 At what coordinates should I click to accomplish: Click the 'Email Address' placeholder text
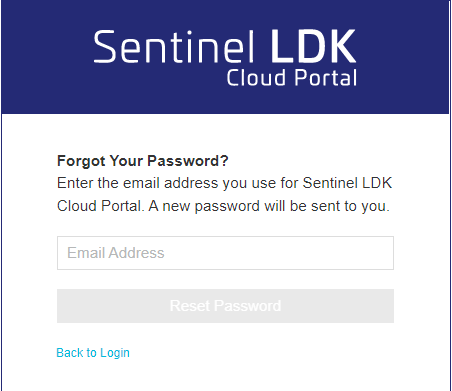coord(116,253)
